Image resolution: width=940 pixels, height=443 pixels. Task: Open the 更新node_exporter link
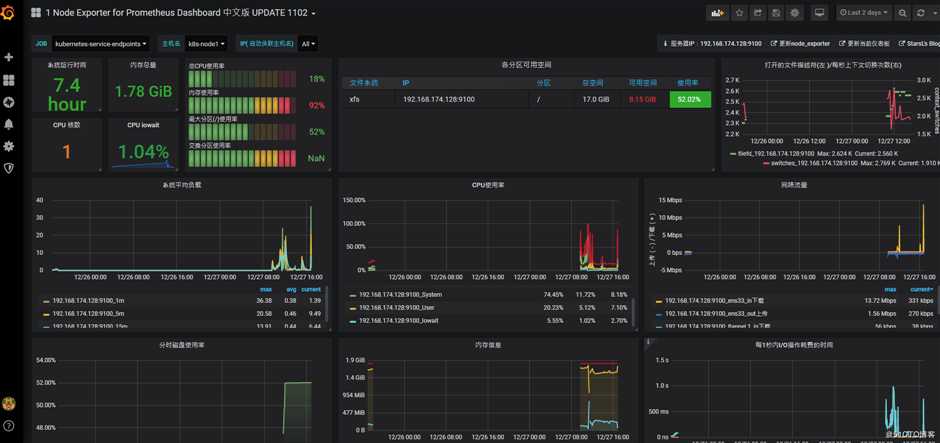800,44
